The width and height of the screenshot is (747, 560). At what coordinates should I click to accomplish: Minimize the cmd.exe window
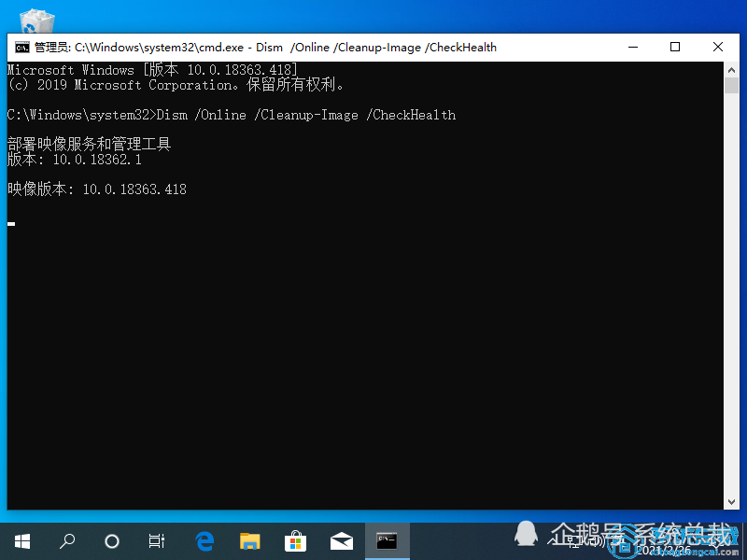(633, 48)
